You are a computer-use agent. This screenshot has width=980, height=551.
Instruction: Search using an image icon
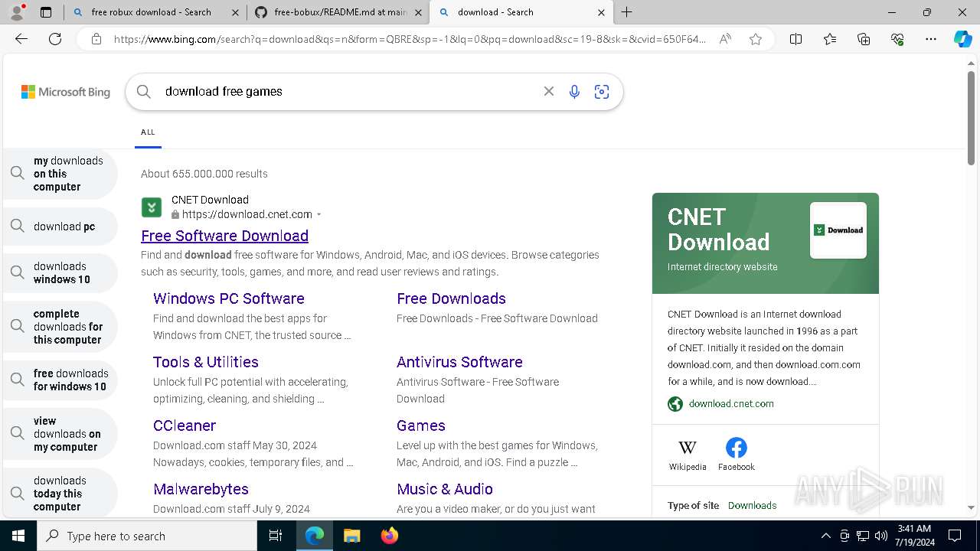pyautogui.click(x=602, y=92)
